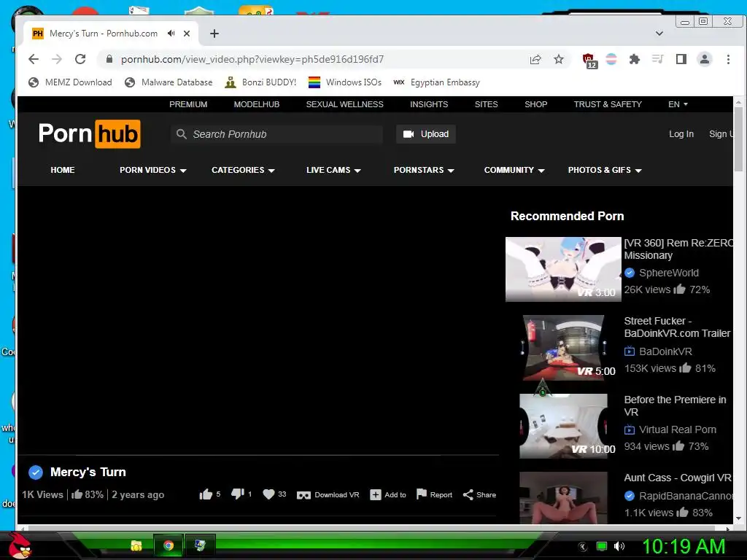Close the Mercy's Turn tab
Image resolution: width=747 pixels, height=560 pixels.
coord(187,34)
